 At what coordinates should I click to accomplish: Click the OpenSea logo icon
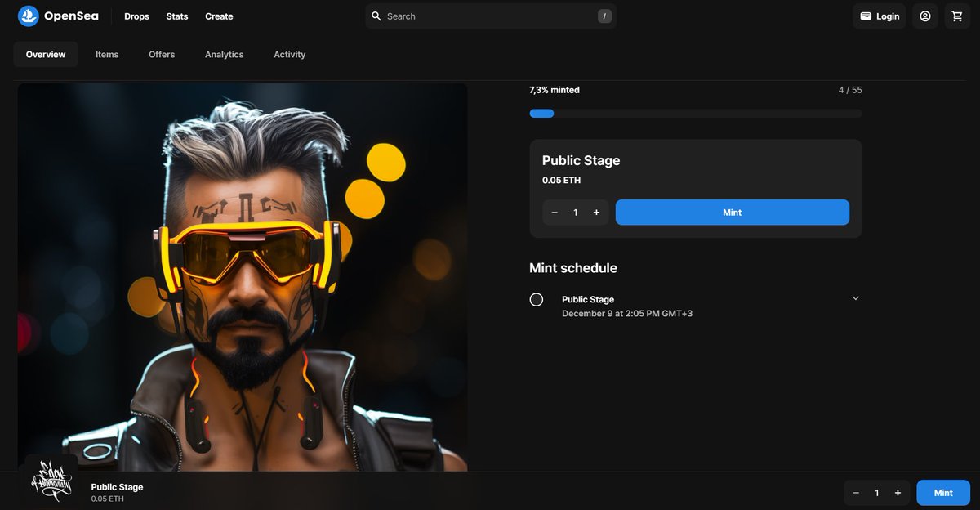pos(29,16)
